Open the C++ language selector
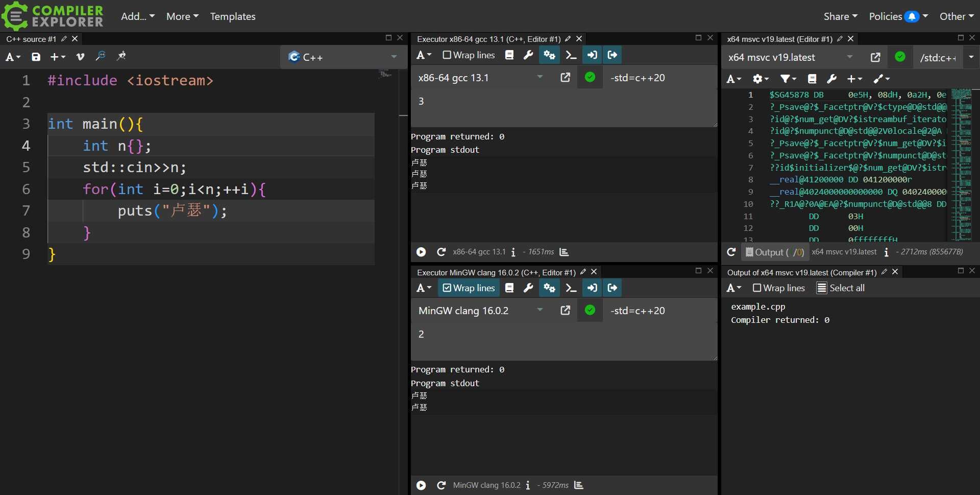980x495 pixels. tap(344, 57)
